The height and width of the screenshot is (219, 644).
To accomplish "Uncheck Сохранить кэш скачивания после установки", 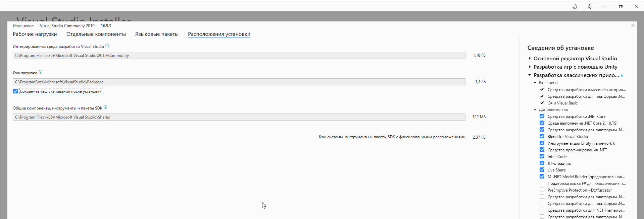I will pyautogui.click(x=15, y=91).
